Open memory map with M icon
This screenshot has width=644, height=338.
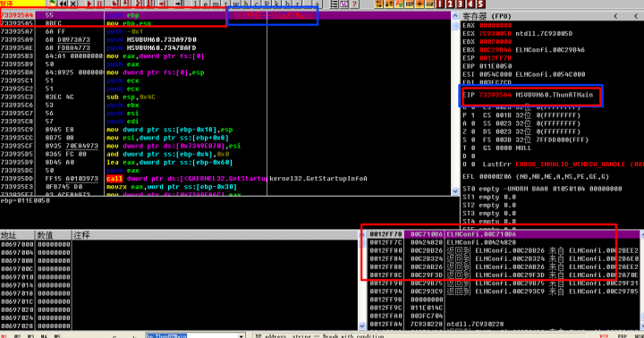(x=216, y=4)
